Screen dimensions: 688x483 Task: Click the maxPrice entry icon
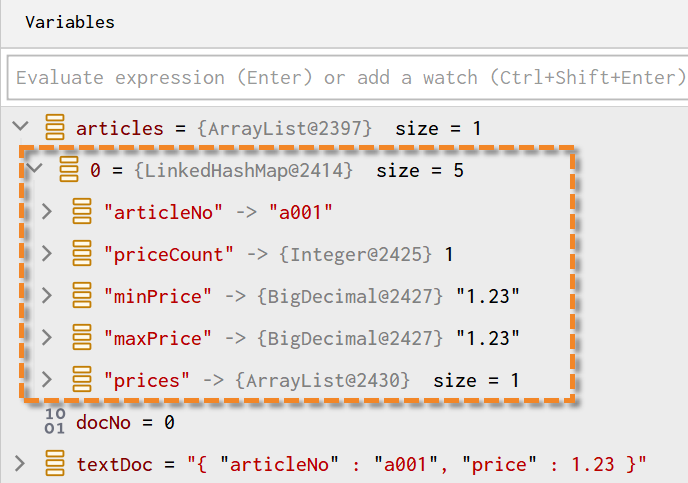click(x=82, y=337)
